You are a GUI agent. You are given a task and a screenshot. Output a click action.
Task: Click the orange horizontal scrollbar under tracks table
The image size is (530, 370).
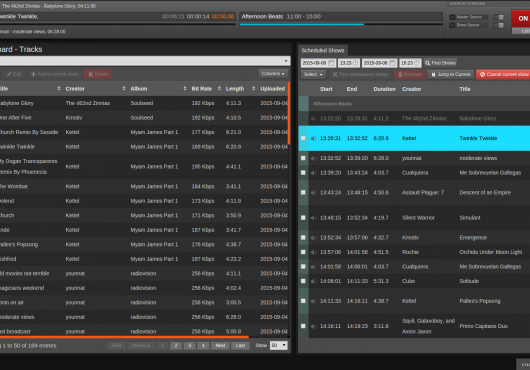124,337
